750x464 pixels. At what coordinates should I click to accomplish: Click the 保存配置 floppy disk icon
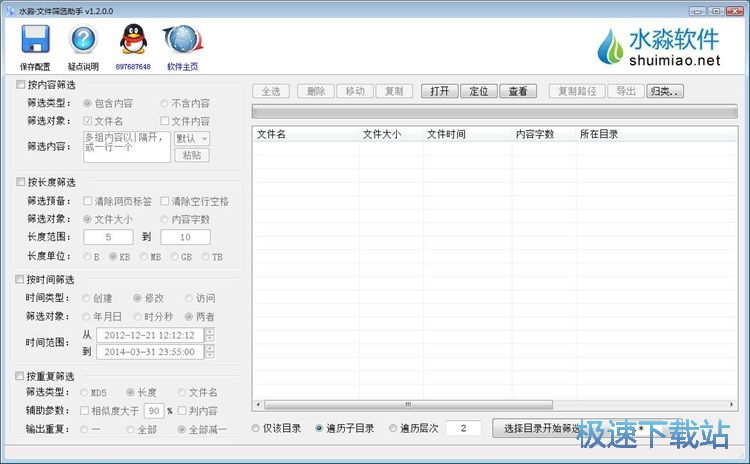coord(35,39)
